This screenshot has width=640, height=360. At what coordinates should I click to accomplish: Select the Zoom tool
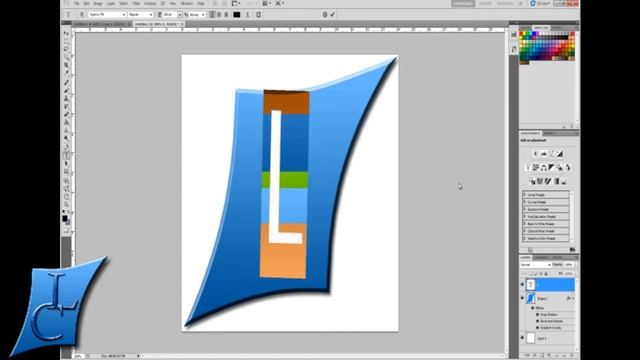pos(67,204)
